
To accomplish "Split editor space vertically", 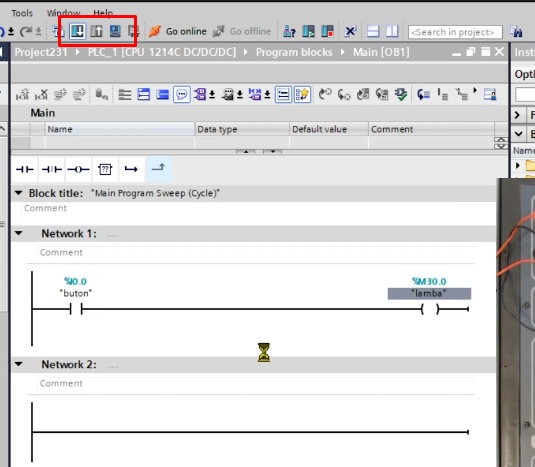I will 392,32.
